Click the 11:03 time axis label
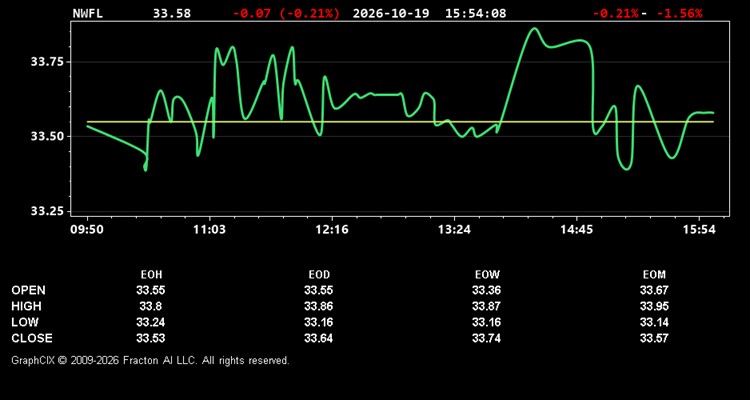 coord(210,230)
